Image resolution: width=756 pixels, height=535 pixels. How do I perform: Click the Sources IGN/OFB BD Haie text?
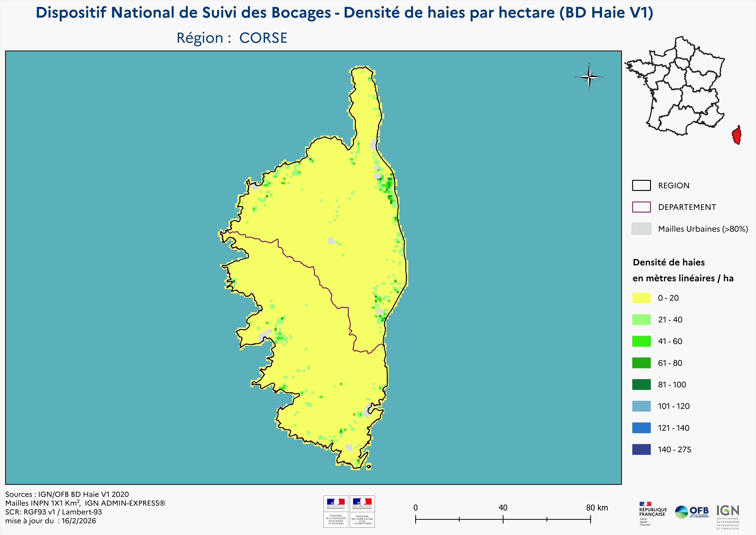[67, 494]
